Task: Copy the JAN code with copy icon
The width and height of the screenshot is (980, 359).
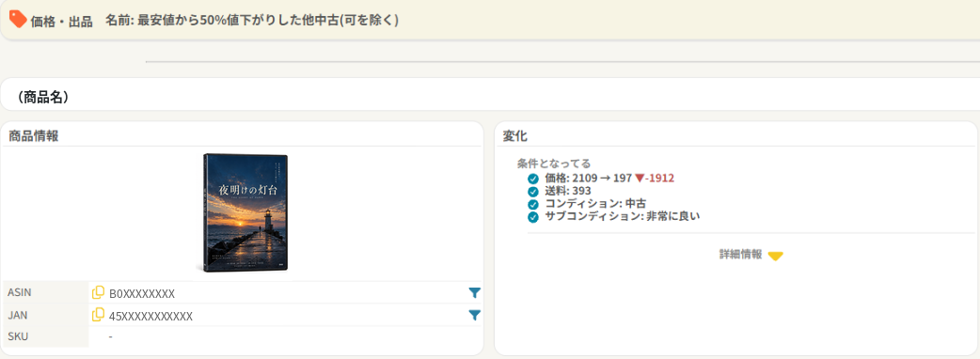Action: (98, 315)
